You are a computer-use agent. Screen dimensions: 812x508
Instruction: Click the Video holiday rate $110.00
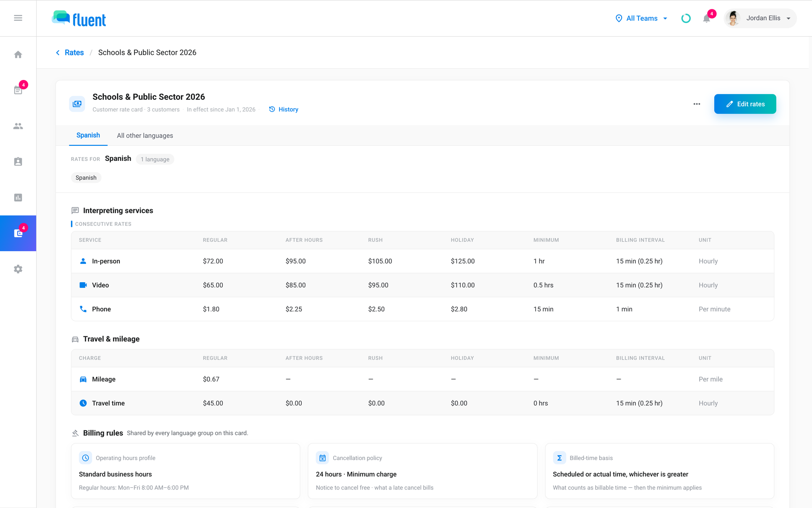[462, 285]
